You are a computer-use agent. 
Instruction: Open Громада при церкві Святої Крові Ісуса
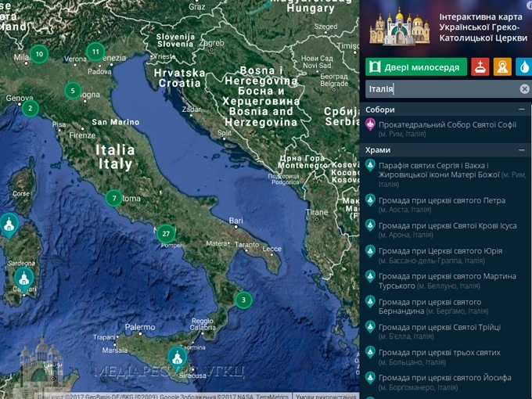tap(448, 230)
